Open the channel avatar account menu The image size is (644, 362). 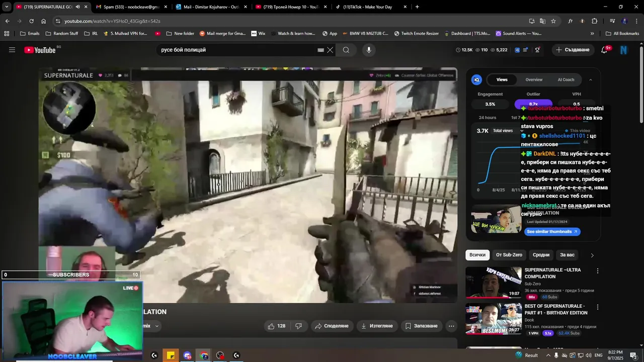pyautogui.click(x=624, y=50)
